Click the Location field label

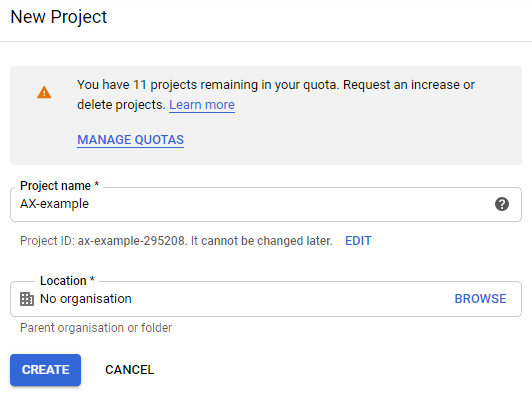(67, 281)
